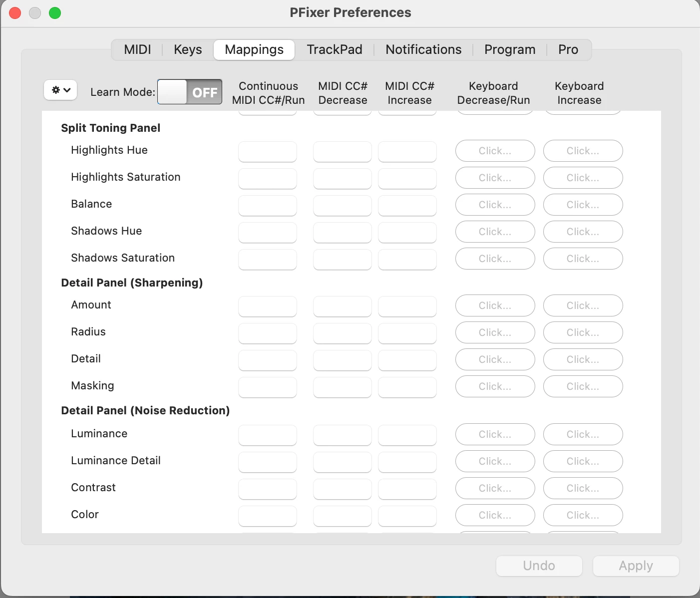Click Contrast Continuous MIDI CC# field

(268, 489)
